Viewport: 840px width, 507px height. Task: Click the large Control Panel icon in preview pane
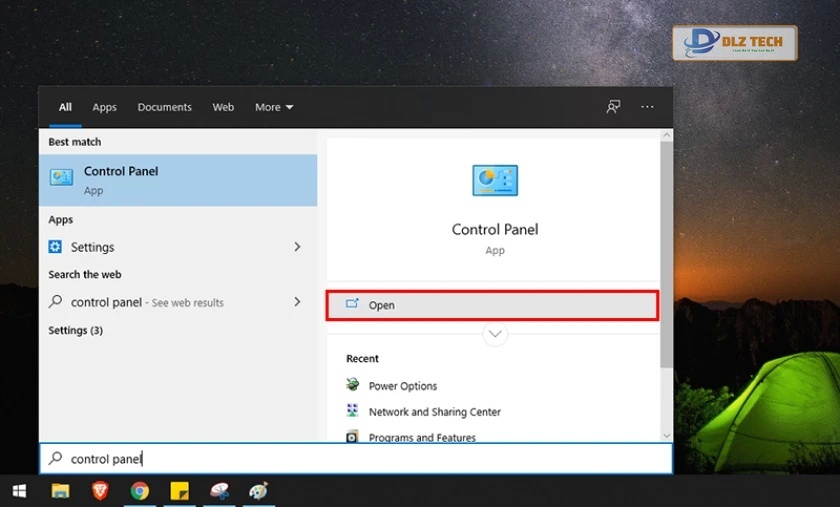pos(495,181)
